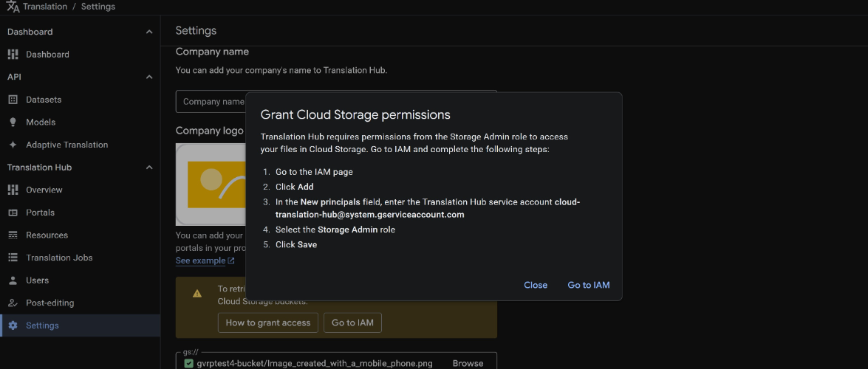Open Resources in the sidebar
Screen dimensions: 868x369
(x=81, y=235)
